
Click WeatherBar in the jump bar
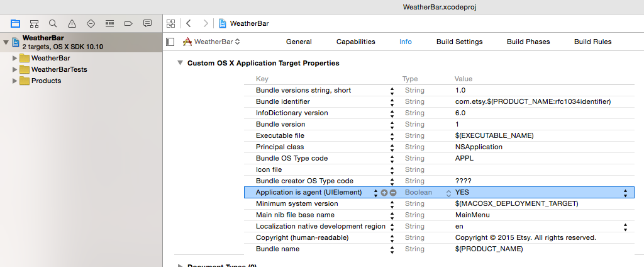(249, 23)
